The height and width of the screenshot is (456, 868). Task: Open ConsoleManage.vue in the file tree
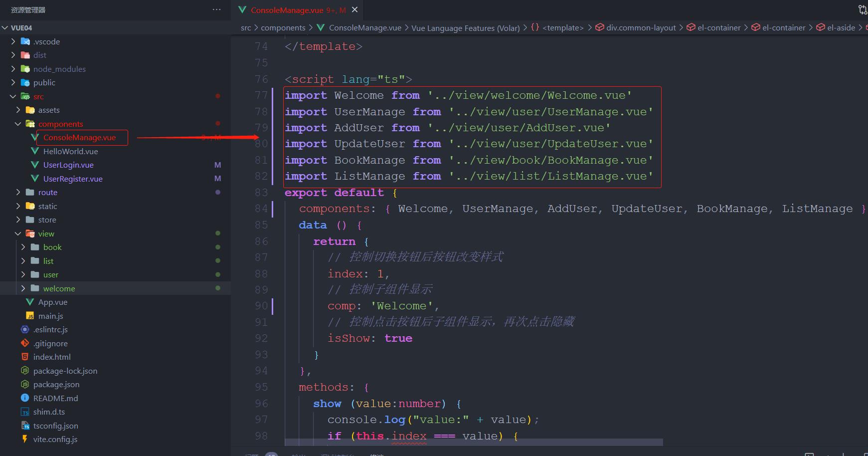(x=79, y=137)
